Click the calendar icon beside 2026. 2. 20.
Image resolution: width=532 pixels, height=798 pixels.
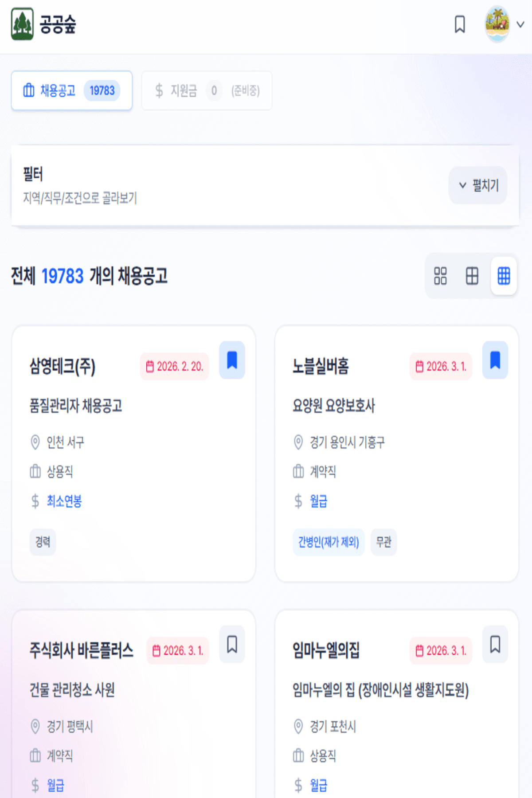click(149, 365)
